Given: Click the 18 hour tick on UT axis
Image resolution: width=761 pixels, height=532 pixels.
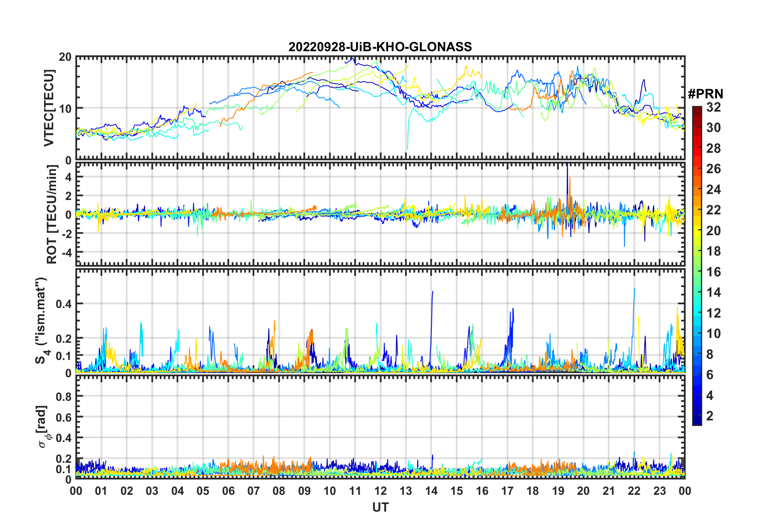Looking at the screenshot, I should 533,491.
